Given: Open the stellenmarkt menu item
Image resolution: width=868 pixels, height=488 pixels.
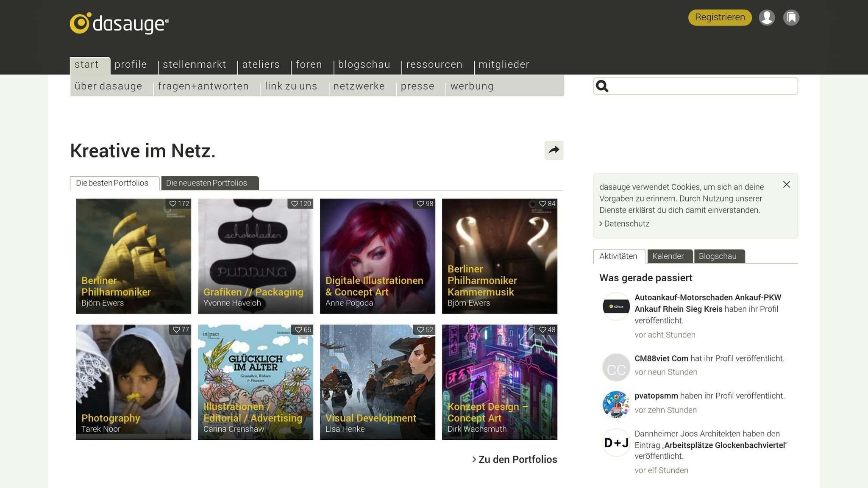Looking at the screenshot, I should 194,64.
